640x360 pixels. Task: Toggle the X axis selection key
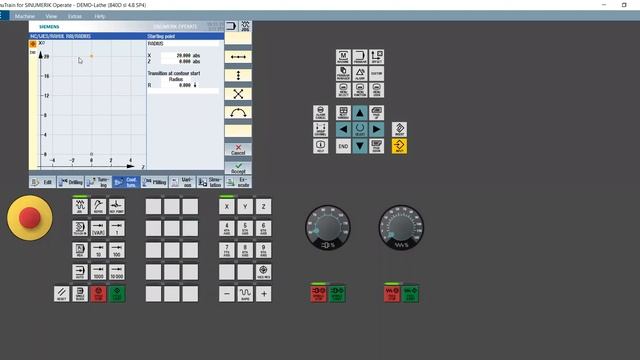(x=227, y=207)
